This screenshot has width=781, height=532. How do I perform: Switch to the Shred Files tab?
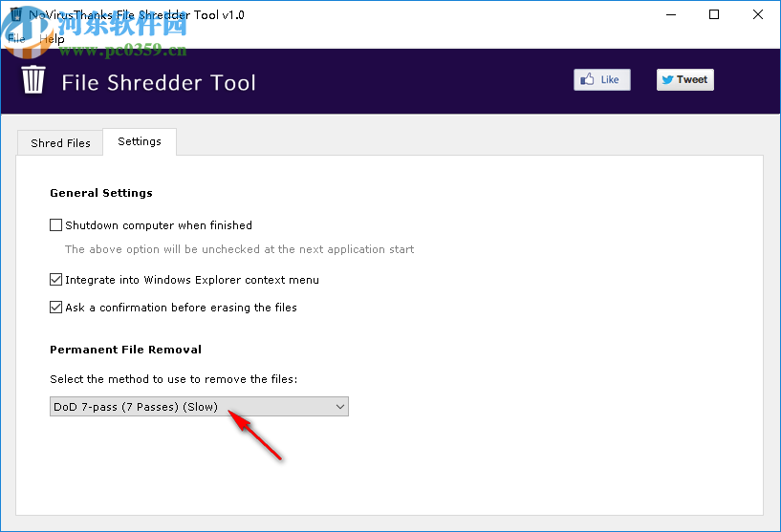pyautogui.click(x=60, y=143)
